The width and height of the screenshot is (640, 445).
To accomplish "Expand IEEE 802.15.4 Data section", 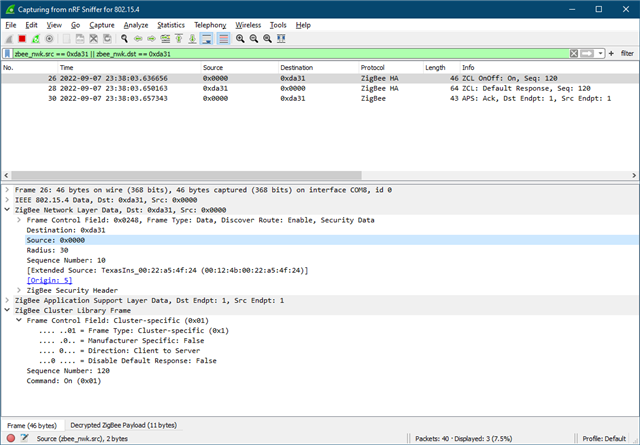I will click(x=7, y=200).
